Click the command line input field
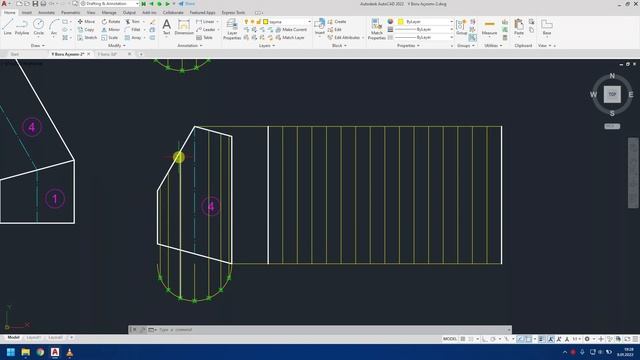This screenshot has width=640, height=360. click(331, 330)
